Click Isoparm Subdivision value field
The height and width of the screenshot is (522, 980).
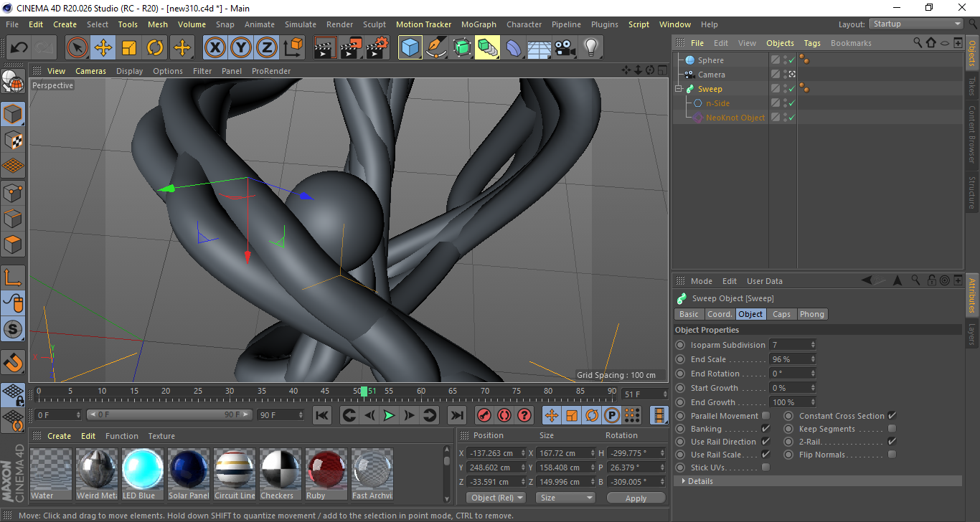point(793,345)
